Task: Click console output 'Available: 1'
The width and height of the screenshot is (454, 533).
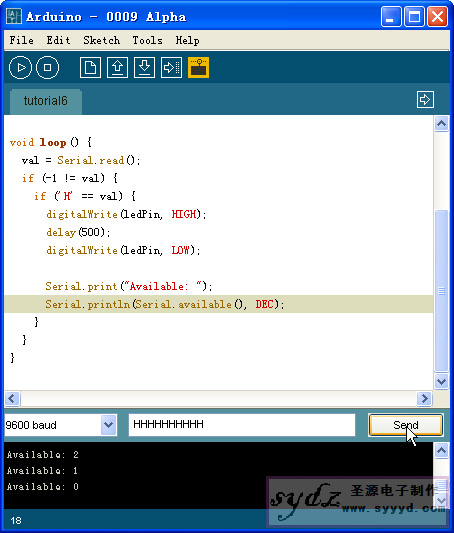Action: [42, 471]
